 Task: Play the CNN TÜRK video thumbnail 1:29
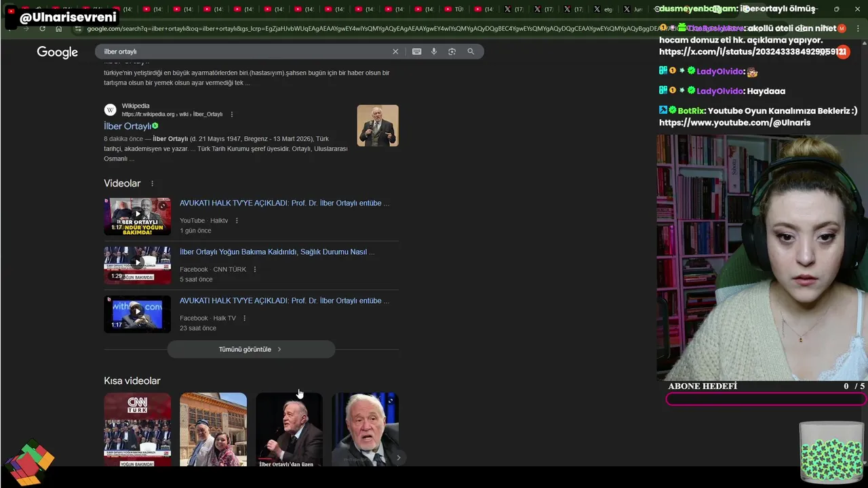click(137, 265)
